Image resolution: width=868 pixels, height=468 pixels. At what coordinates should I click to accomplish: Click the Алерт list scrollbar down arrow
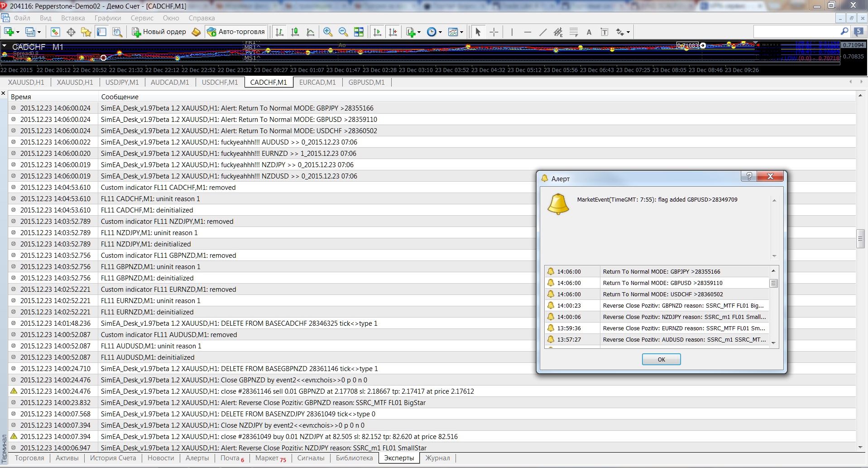[x=773, y=343]
